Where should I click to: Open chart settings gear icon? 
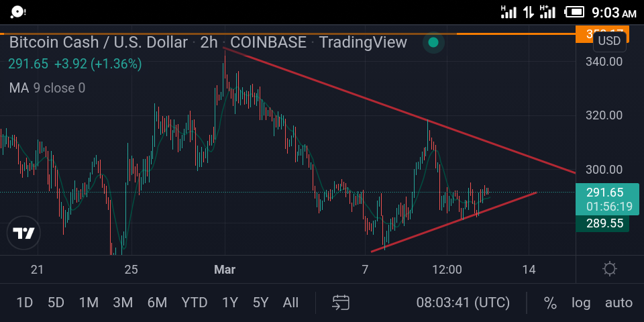[610, 270]
